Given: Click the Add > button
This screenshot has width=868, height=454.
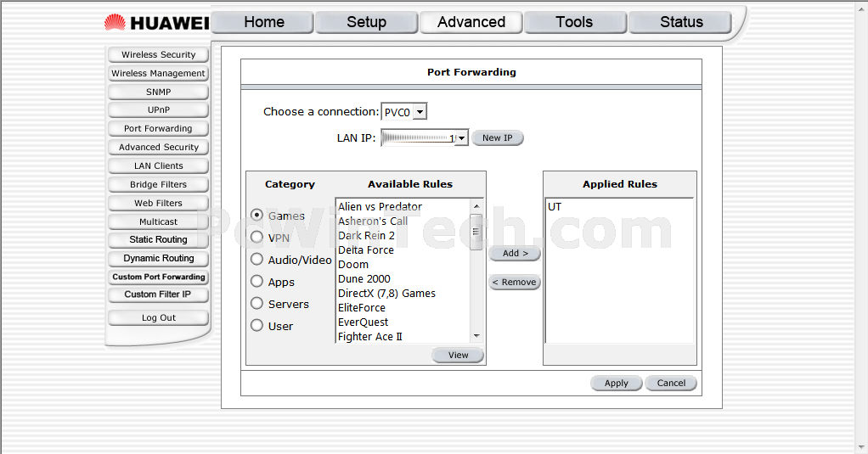Looking at the screenshot, I should pyautogui.click(x=515, y=253).
